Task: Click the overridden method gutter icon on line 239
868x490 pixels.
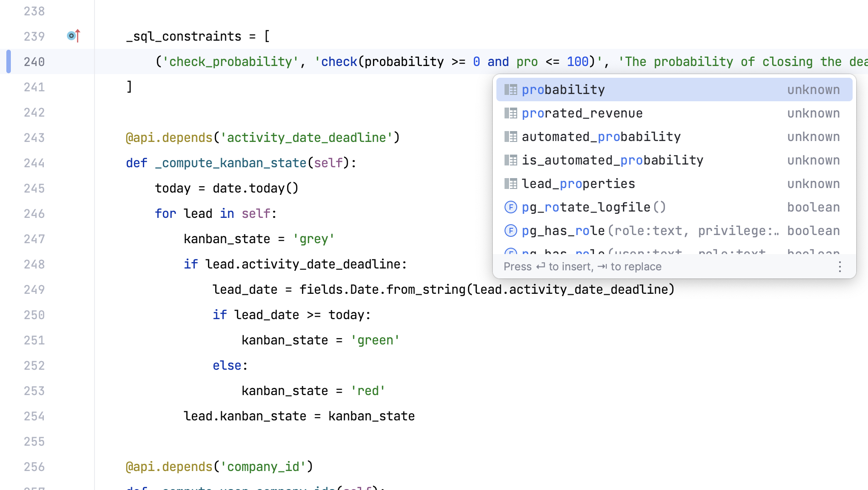Action: click(74, 36)
